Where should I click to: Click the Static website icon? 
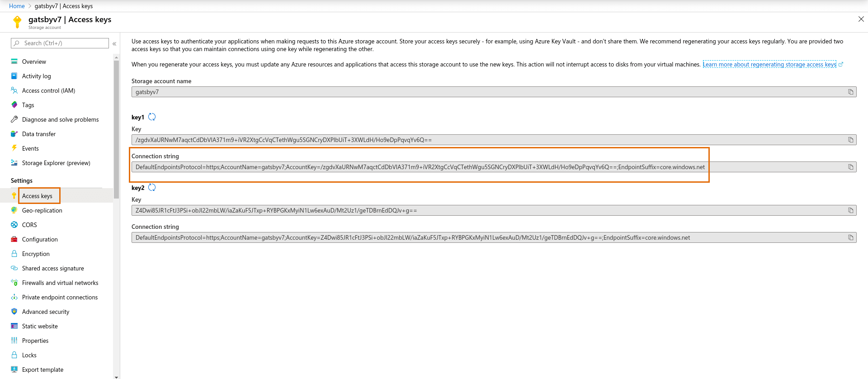[x=14, y=326]
